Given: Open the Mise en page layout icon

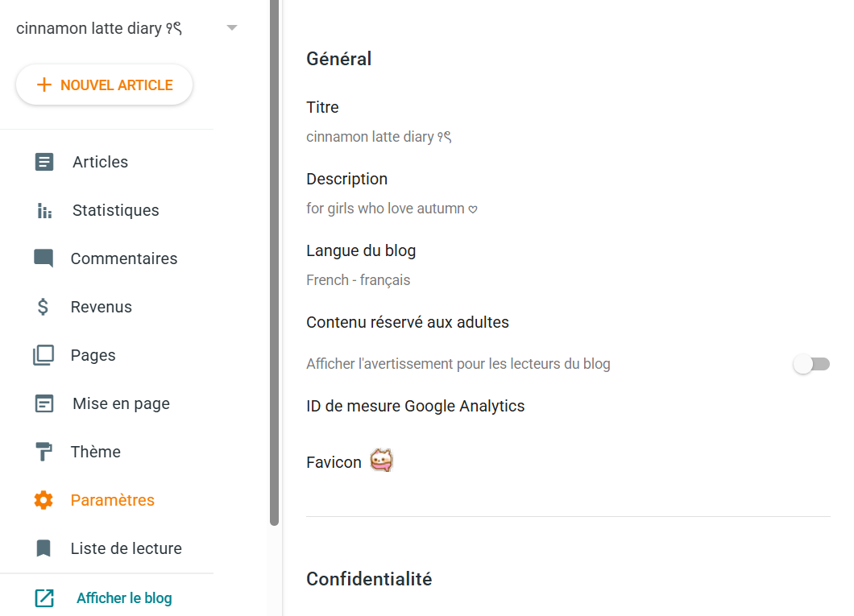Looking at the screenshot, I should (x=44, y=403).
